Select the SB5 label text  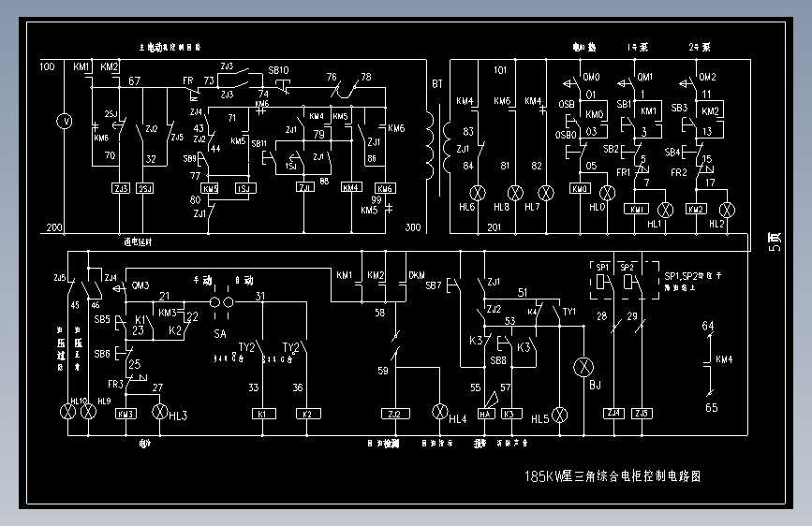click(x=102, y=319)
